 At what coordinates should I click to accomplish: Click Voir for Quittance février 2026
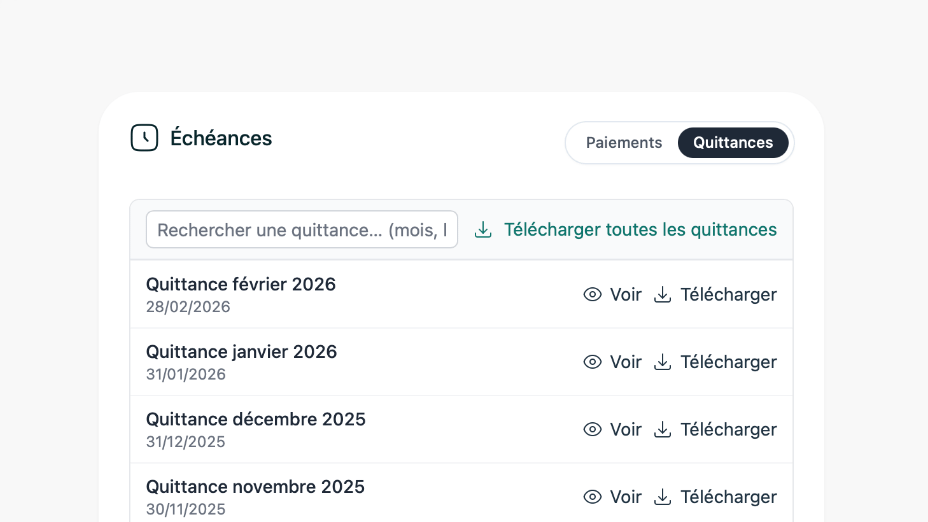626,294
